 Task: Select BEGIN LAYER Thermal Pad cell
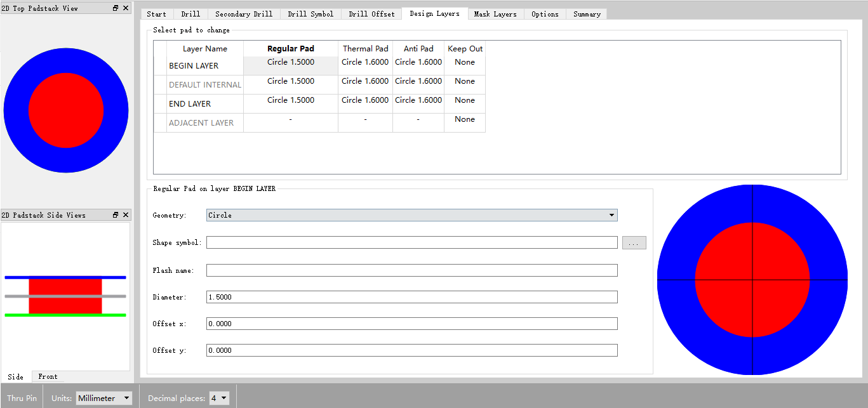pyautogui.click(x=365, y=66)
